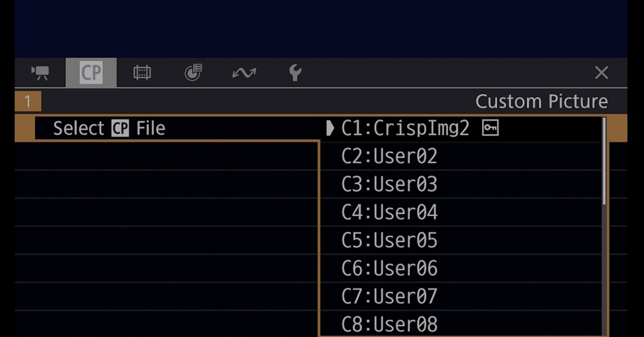644x337 pixels.
Task: Open the film-frame recording setup tab
Action: point(142,73)
